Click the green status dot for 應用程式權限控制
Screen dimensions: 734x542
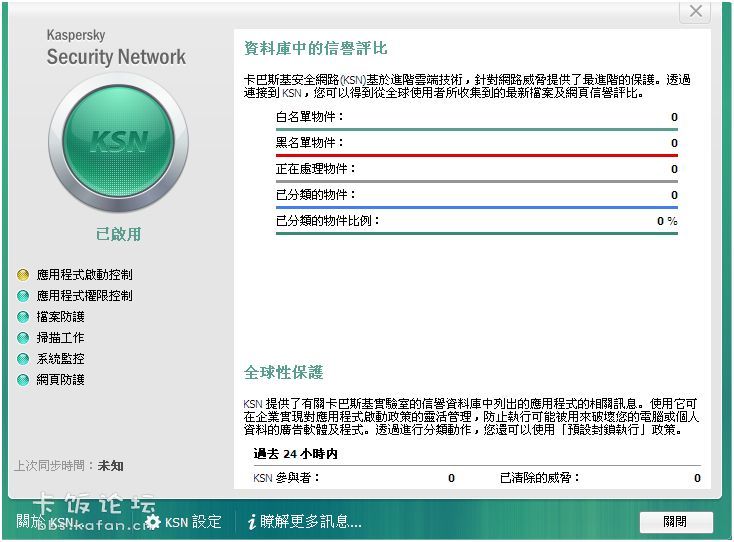point(23,296)
